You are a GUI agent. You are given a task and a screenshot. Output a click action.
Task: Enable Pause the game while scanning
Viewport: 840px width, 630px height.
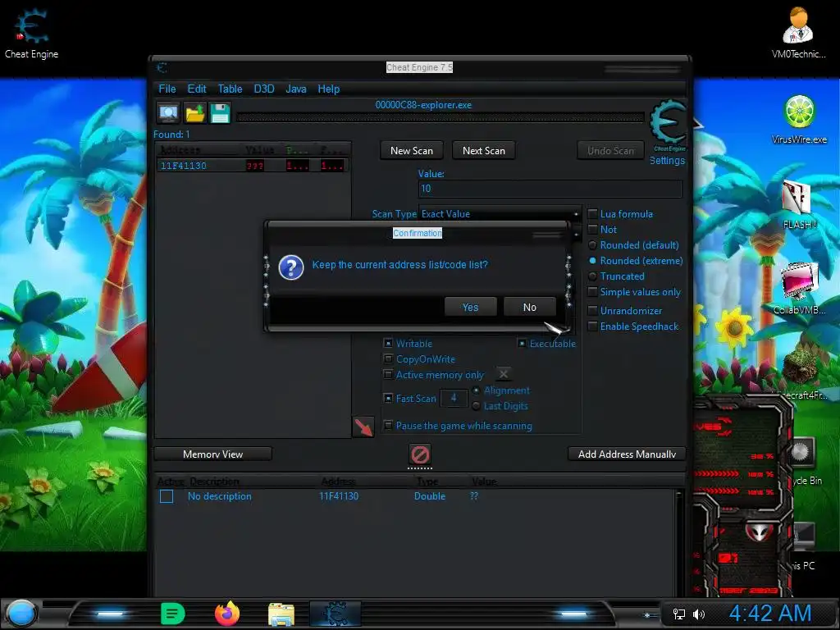(x=388, y=426)
